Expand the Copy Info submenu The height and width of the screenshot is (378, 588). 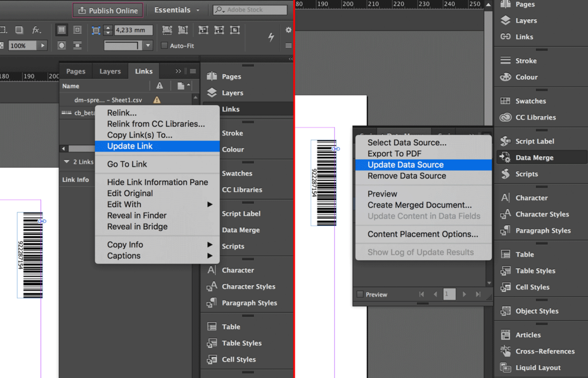[210, 245]
